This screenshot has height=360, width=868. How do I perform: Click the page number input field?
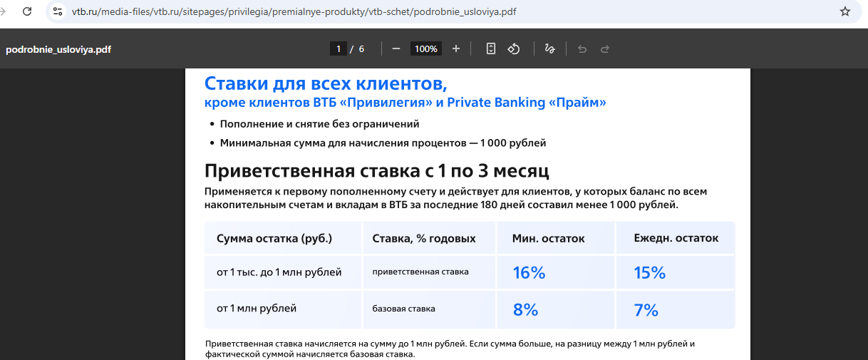pos(339,48)
